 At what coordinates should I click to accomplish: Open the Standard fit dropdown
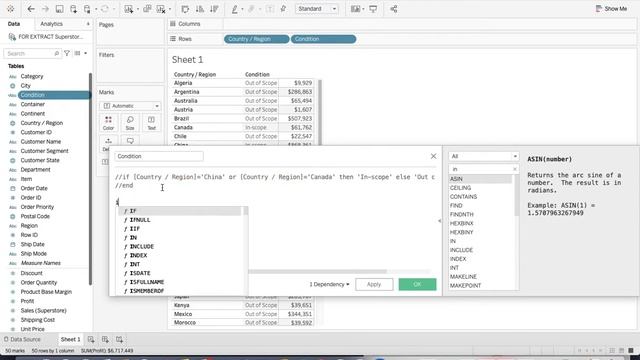(317, 9)
